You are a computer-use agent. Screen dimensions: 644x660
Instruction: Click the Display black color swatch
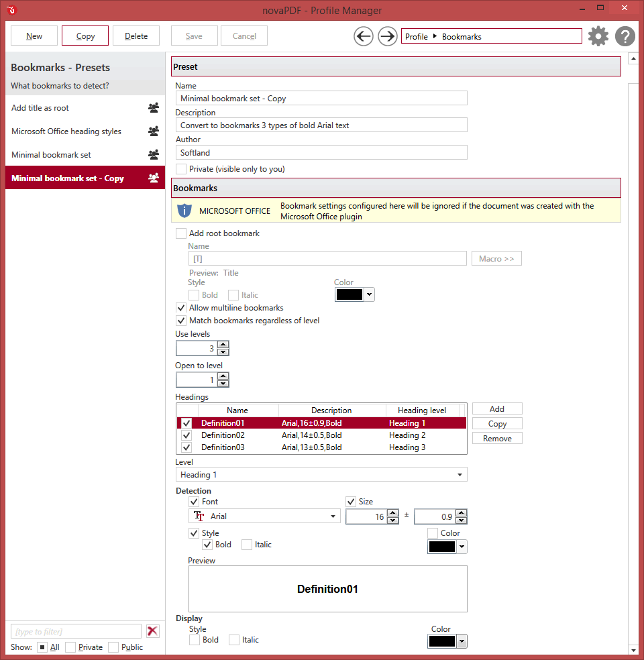click(x=442, y=641)
